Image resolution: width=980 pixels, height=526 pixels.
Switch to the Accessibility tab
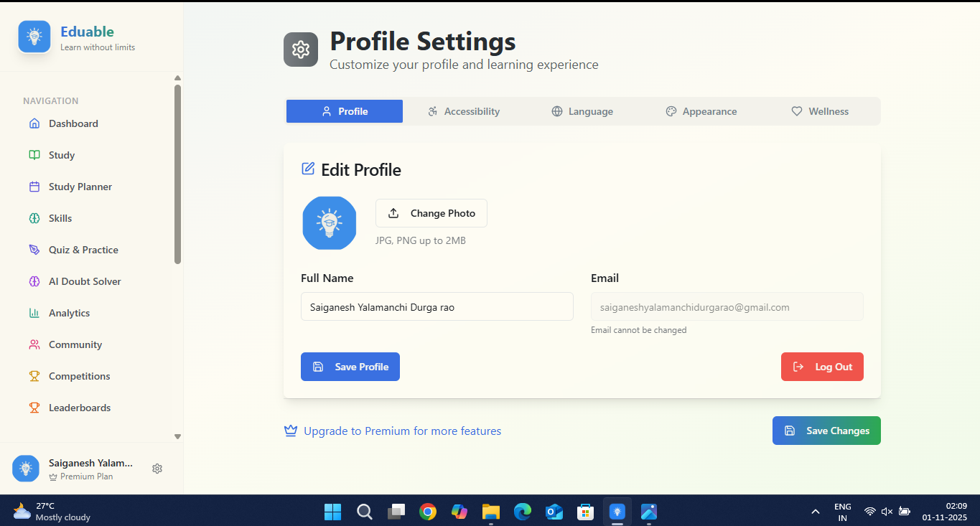[464, 111]
